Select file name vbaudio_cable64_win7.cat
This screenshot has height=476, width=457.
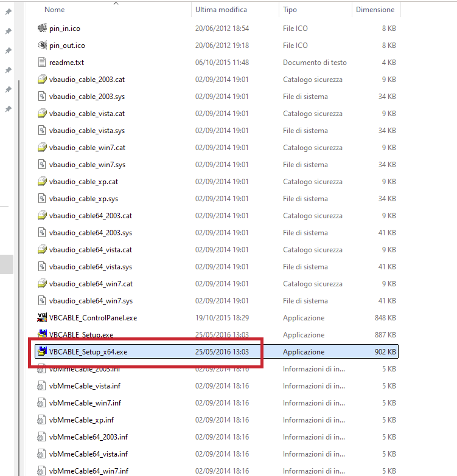click(x=91, y=283)
